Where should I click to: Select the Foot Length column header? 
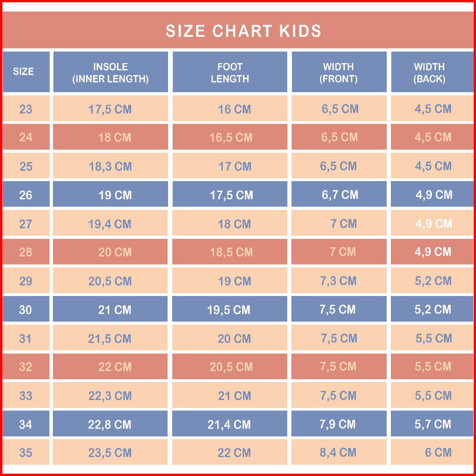click(230, 73)
